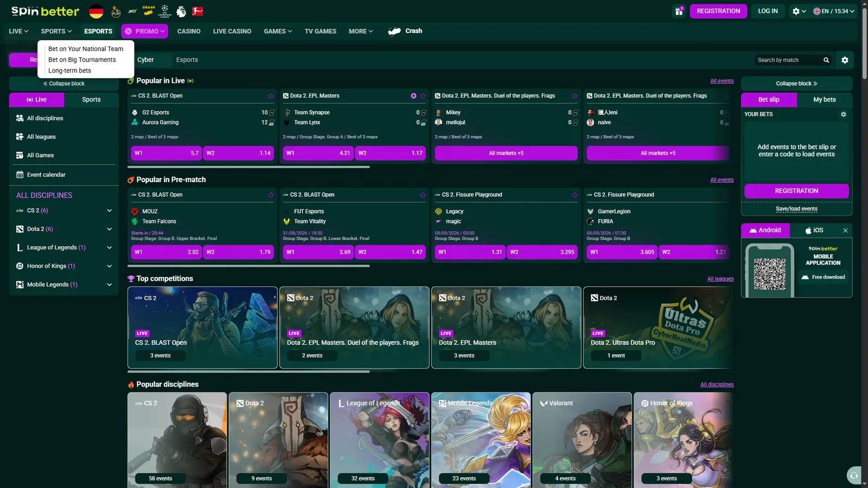Screen dimensions: 868x488
Task: Favorite the CS 2. BLAST Open live match
Action: pos(271,96)
